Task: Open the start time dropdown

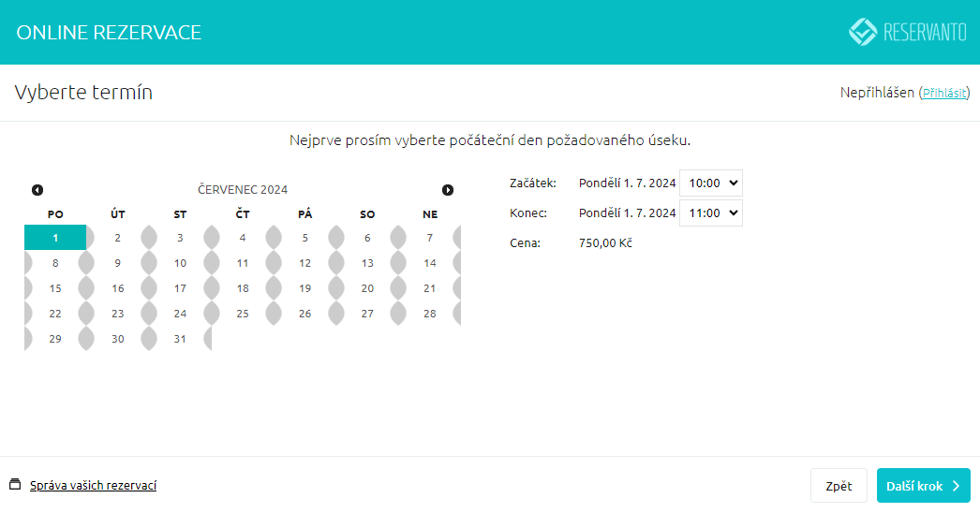Action: point(710,183)
